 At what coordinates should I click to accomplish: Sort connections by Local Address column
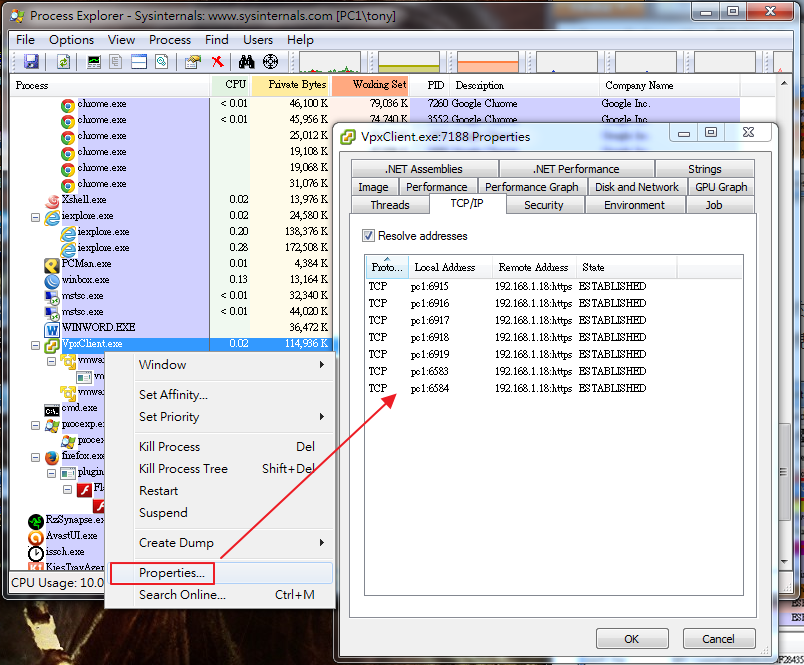point(450,267)
